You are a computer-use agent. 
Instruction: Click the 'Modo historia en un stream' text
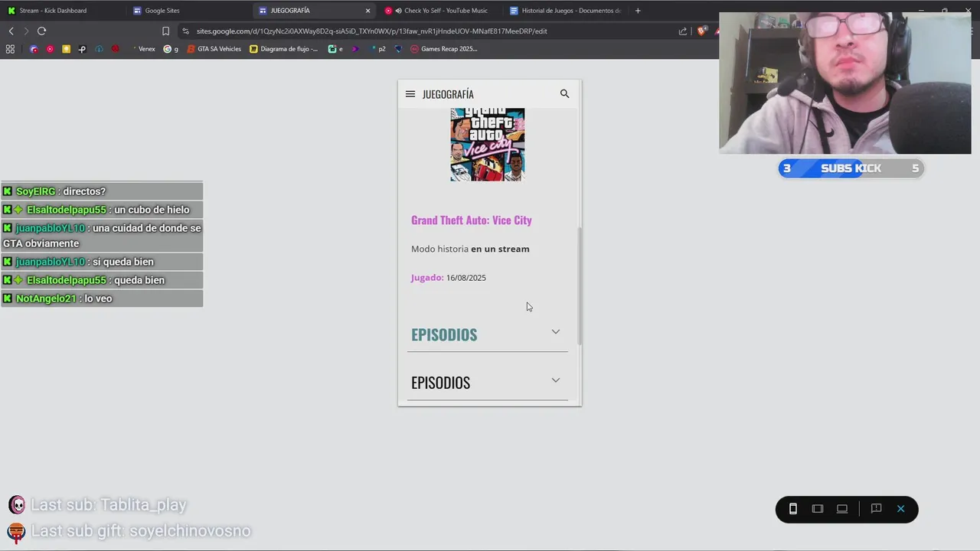coord(470,249)
